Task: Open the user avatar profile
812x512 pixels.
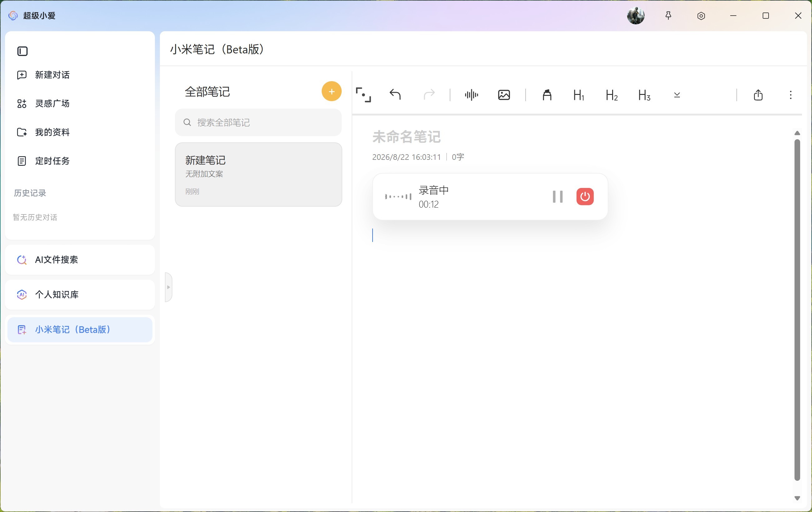Action: (x=636, y=16)
